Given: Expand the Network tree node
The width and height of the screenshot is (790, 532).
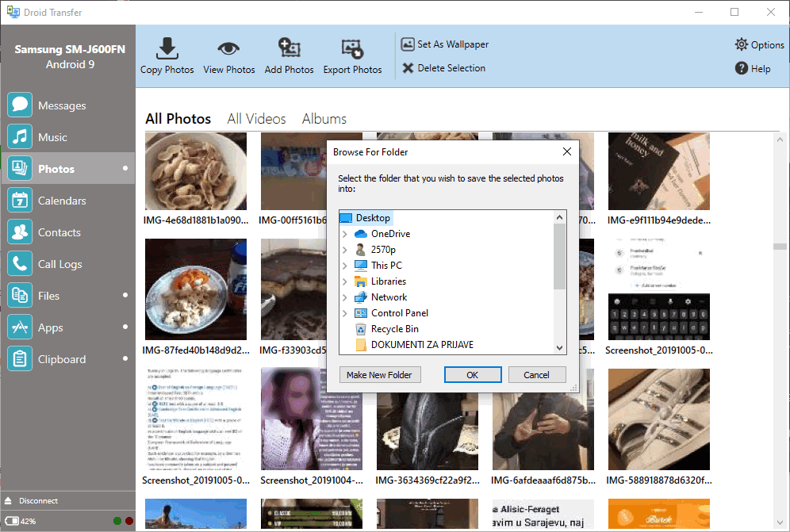Looking at the screenshot, I should tap(344, 297).
